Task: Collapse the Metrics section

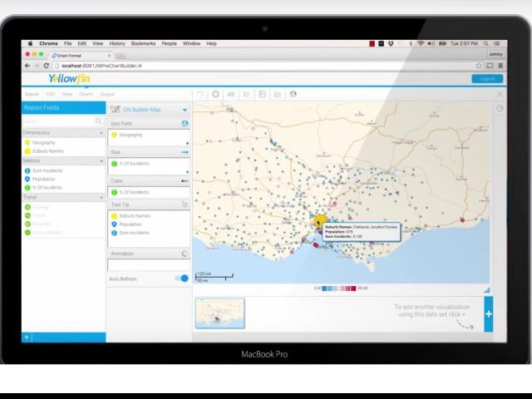Action: click(101, 160)
